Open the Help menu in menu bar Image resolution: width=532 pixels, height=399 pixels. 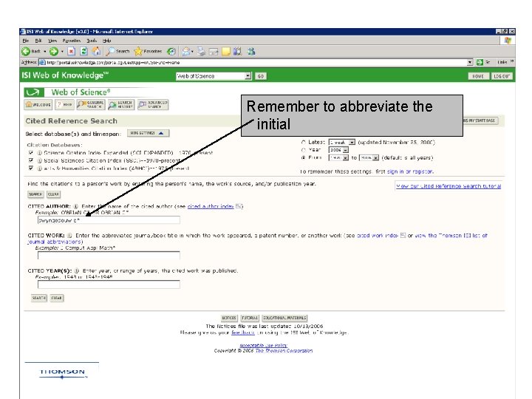pyautogui.click(x=107, y=41)
